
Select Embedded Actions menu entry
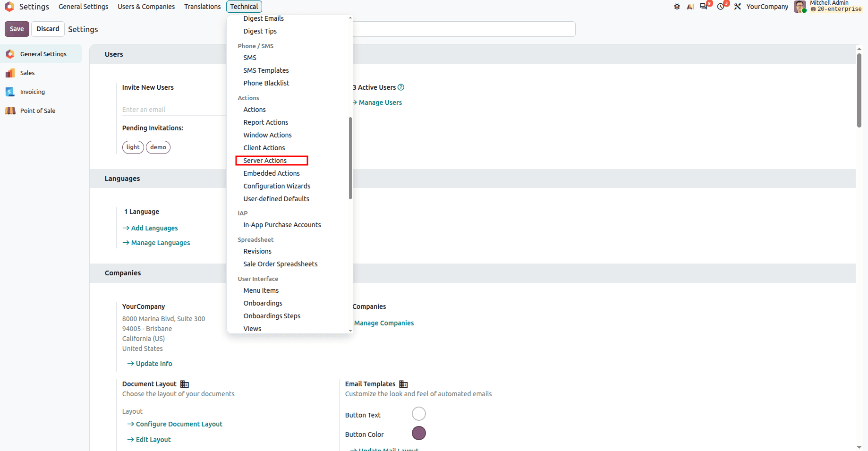(271, 173)
